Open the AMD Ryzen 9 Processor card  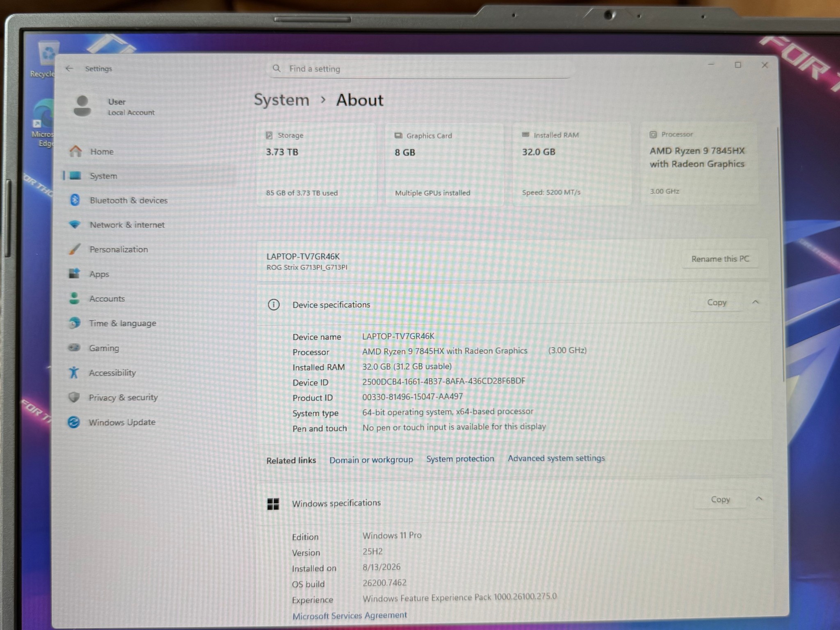(x=700, y=163)
